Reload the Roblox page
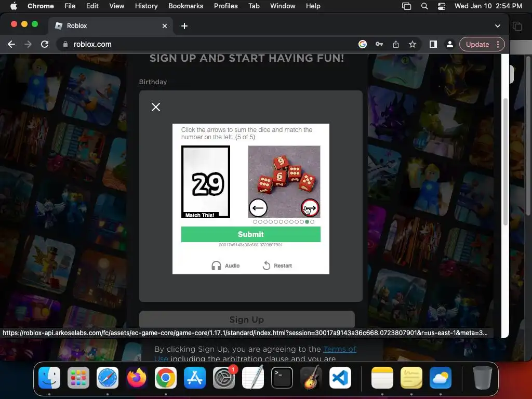 coord(45,45)
